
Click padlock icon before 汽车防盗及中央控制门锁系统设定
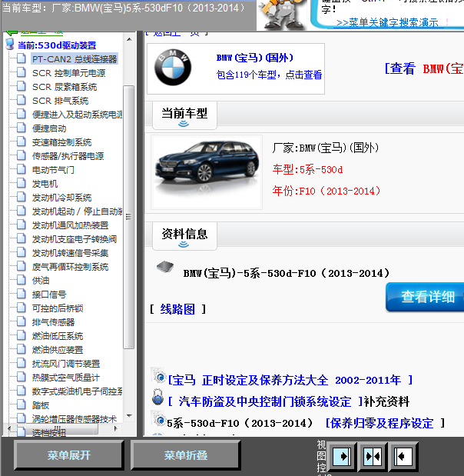click(x=157, y=397)
